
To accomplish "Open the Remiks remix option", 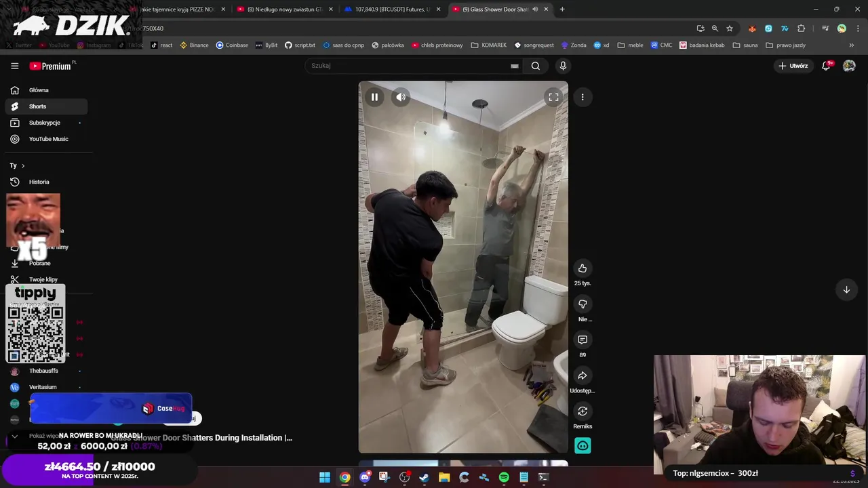I will (583, 411).
